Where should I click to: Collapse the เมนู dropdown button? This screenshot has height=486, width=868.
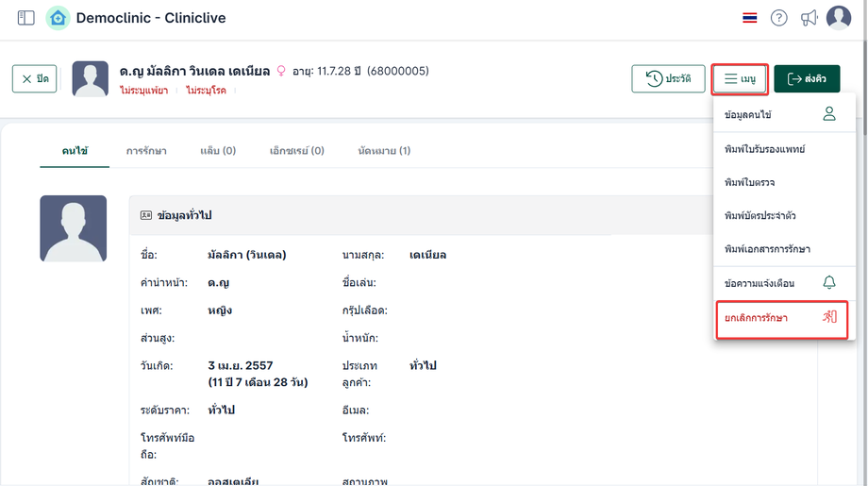point(740,79)
